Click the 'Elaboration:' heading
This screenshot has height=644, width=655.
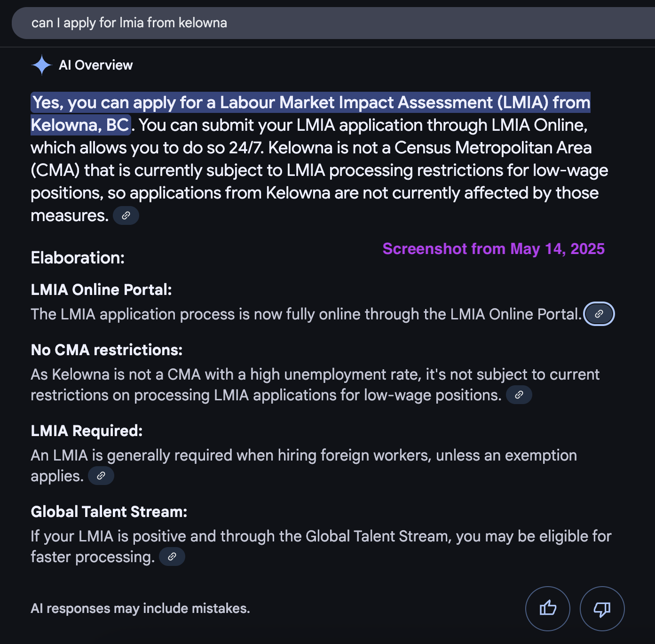click(78, 258)
